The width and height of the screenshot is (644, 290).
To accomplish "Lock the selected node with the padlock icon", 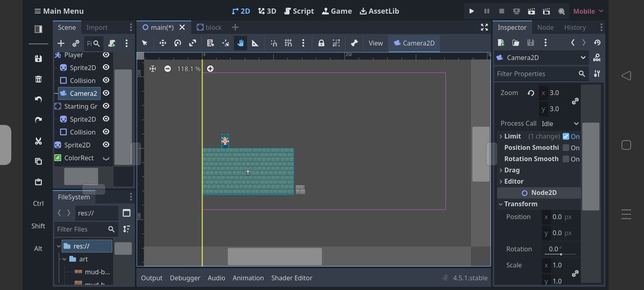I will click(321, 43).
